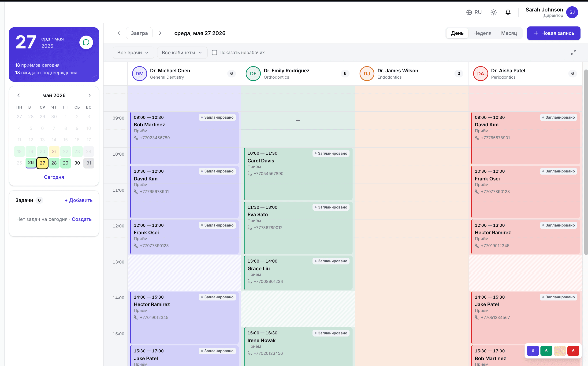Screen dimensions: 588x366
Task: Open Irene Novak 15:00 appointment
Action: [298, 347]
